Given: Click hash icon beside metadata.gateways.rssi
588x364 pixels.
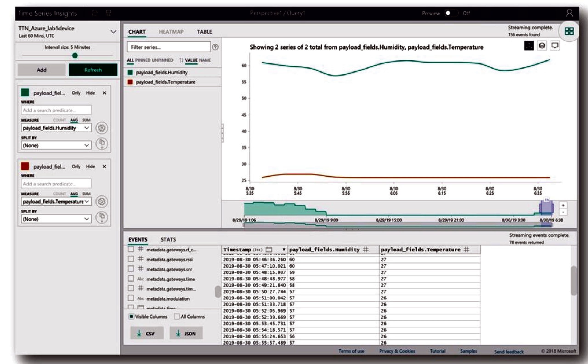Looking at the screenshot, I should [x=141, y=259].
